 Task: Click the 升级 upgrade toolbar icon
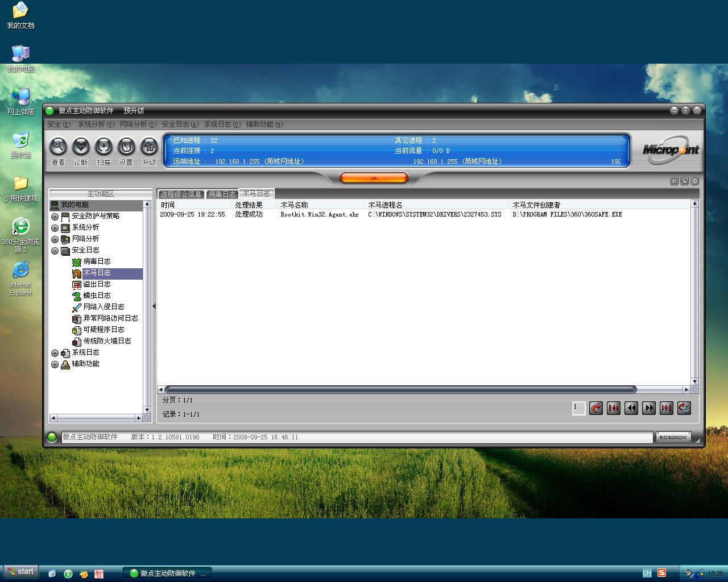[149, 147]
